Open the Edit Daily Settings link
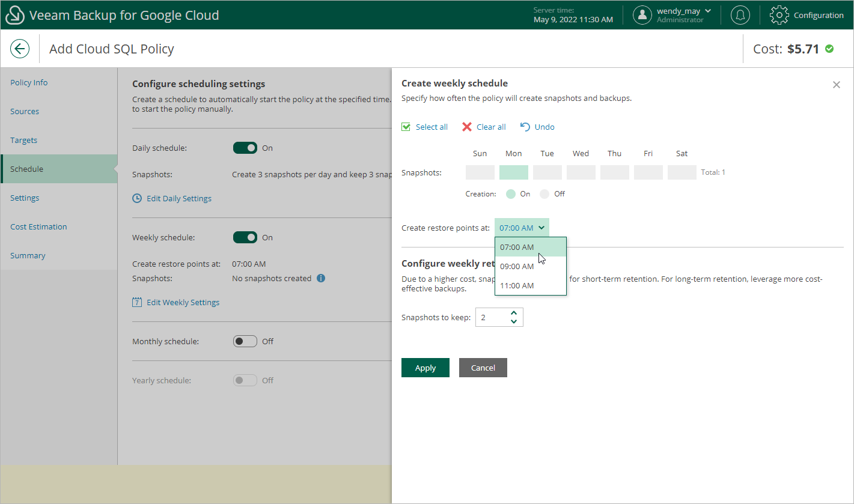The width and height of the screenshot is (854, 504). click(179, 198)
